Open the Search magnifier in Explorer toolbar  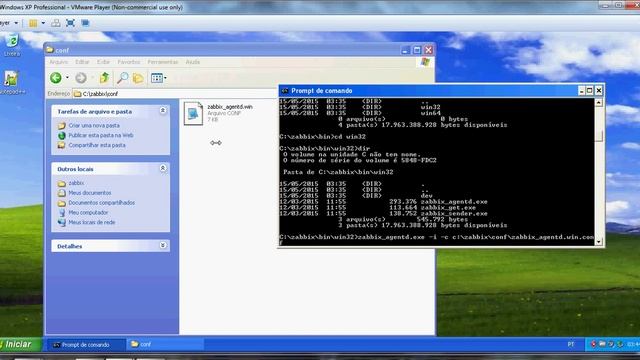(x=122, y=78)
